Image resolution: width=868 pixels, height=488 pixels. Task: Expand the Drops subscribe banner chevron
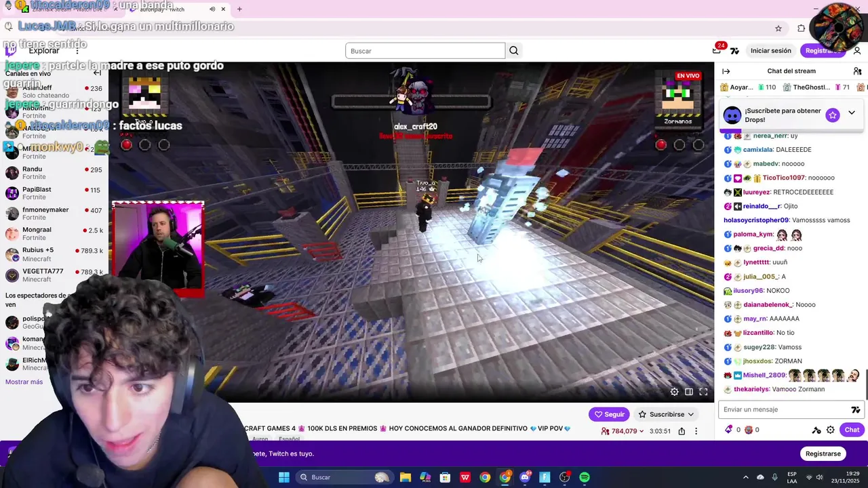[x=852, y=113]
